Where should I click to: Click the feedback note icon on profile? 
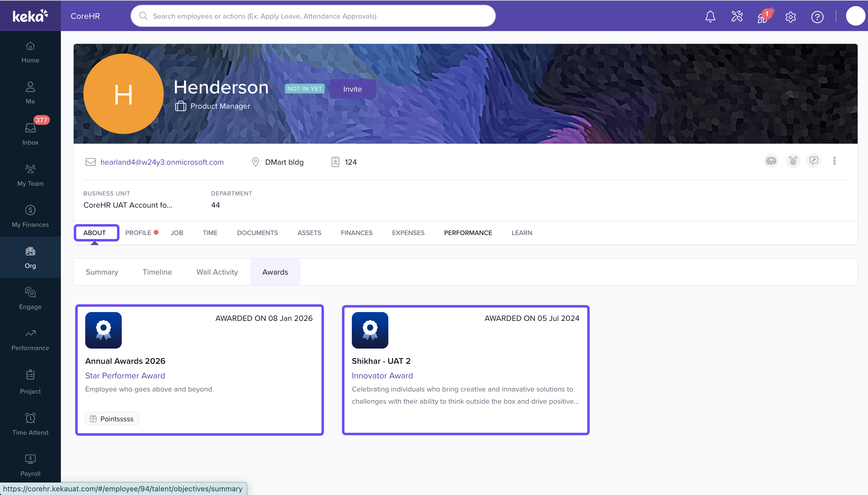814,161
